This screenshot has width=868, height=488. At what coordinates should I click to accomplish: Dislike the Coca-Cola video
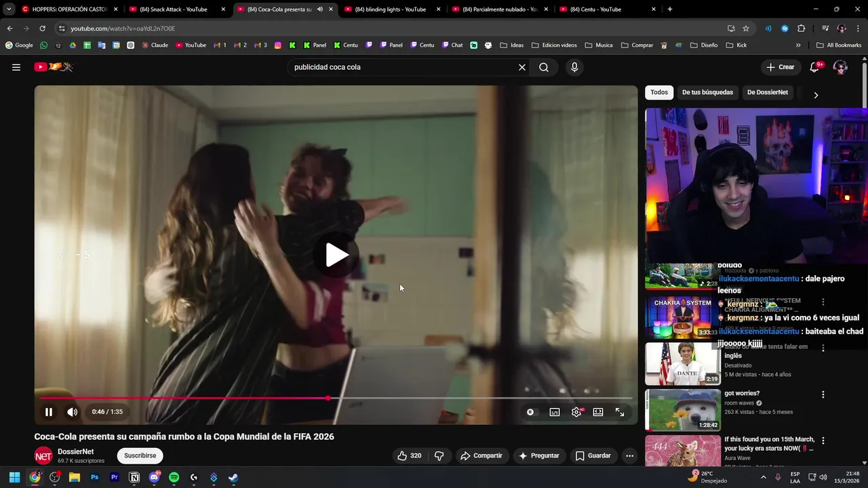pyautogui.click(x=439, y=455)
